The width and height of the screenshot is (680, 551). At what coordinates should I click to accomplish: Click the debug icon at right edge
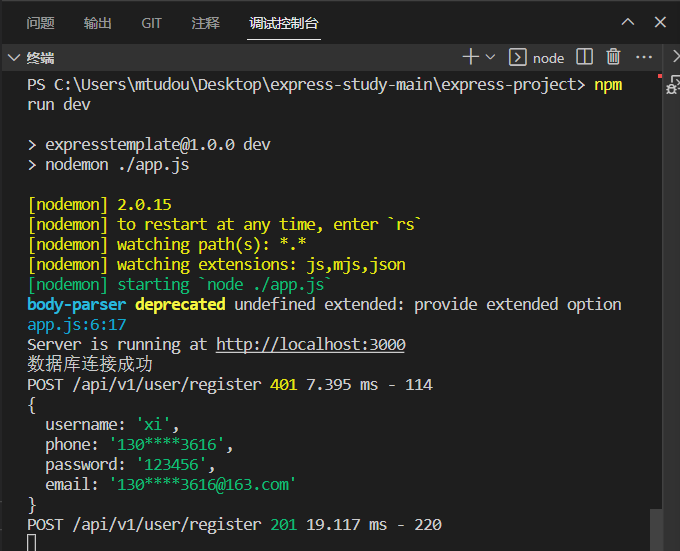673,88
